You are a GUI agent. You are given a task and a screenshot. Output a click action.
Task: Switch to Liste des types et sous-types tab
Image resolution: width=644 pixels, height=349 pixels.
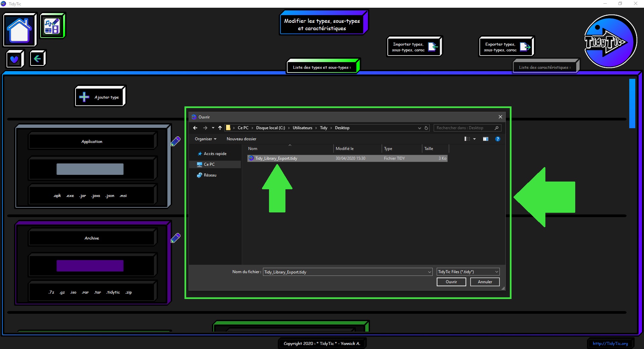click(x=323, y=66)
